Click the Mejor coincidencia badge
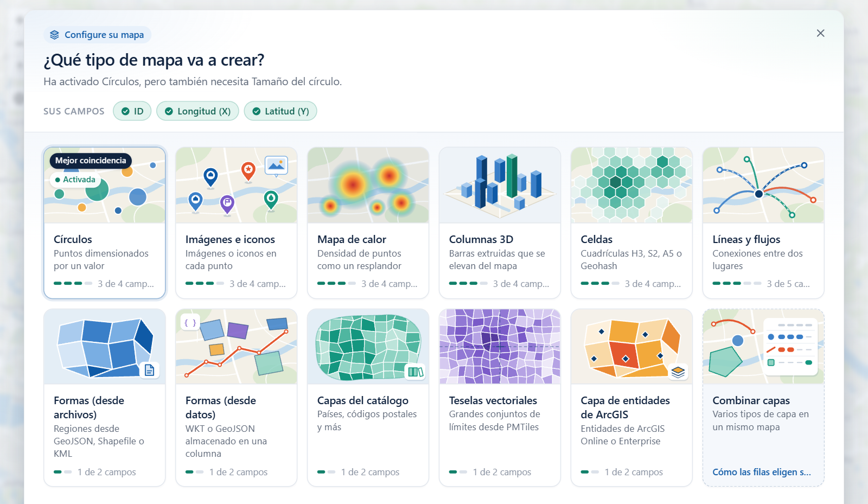The image size is (868, 504). 91,161
